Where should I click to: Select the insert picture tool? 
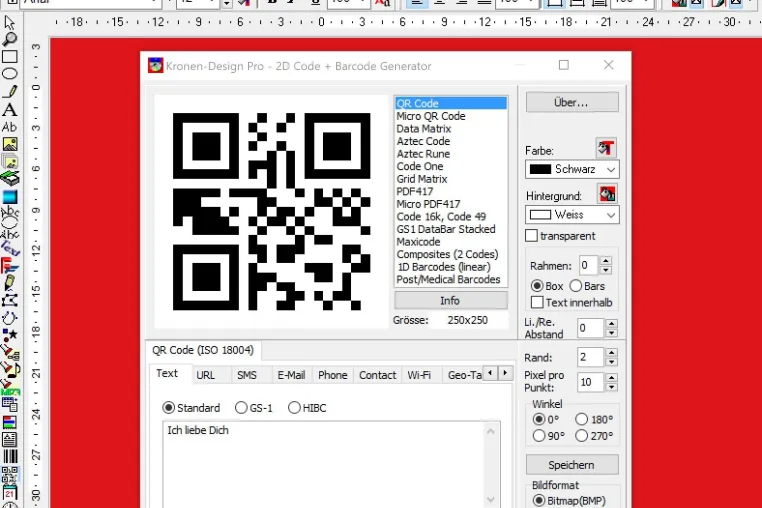pos(10,144)
